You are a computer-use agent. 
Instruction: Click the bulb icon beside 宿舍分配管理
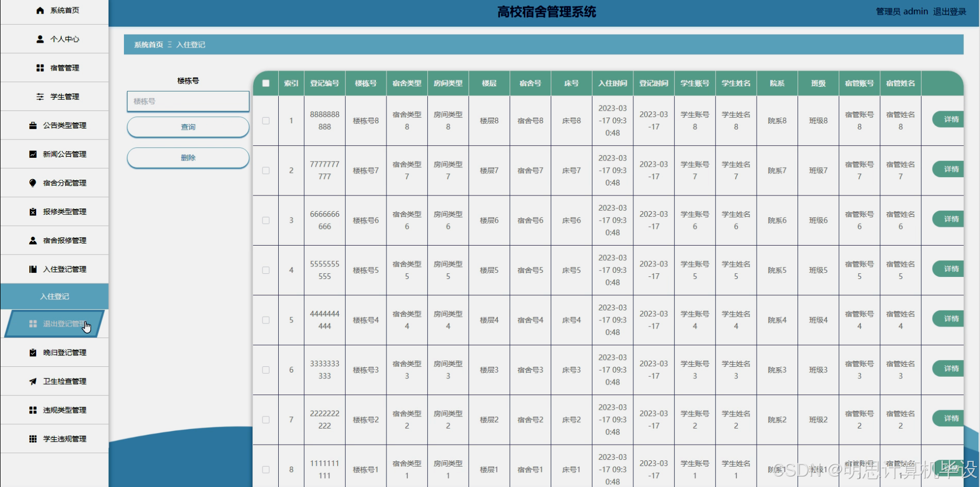pyautogui.click(x=33, y=183)
